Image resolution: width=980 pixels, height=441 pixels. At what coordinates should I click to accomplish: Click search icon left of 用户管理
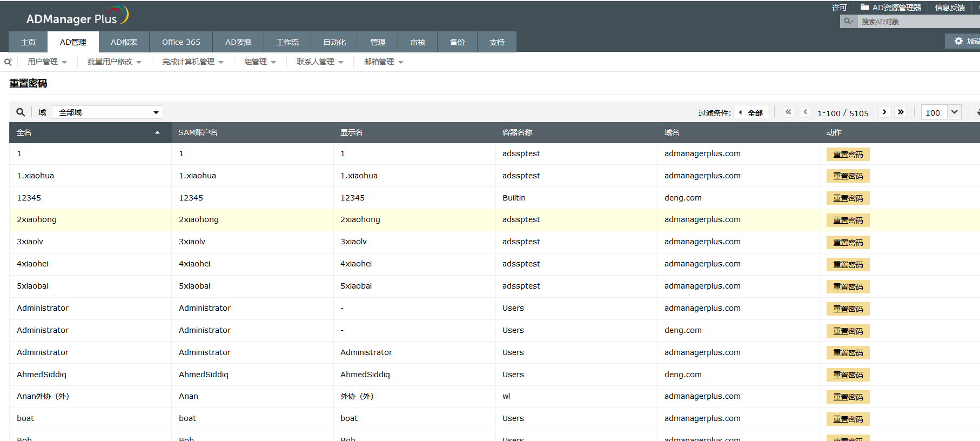click(8, 62)
